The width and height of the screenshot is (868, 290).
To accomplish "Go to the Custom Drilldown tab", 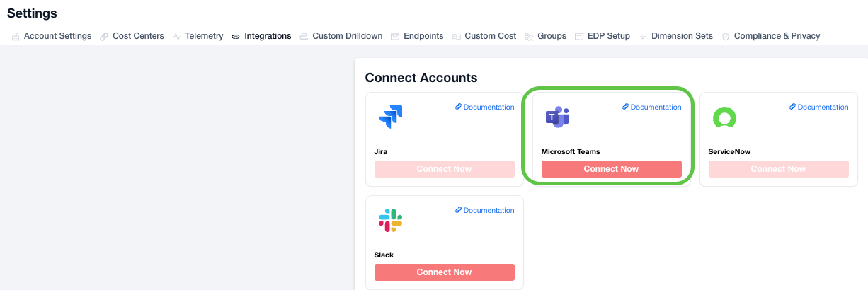I will 347,36.
